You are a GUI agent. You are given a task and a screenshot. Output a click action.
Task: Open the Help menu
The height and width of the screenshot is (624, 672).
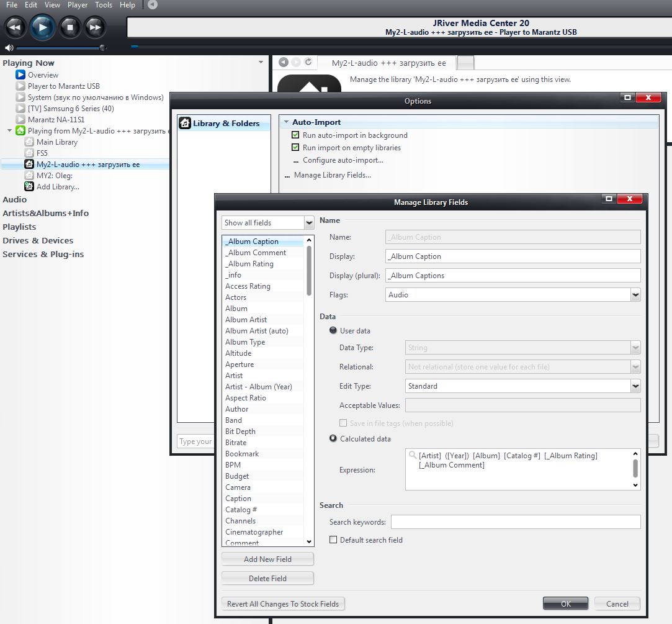(x=127, y=5)
